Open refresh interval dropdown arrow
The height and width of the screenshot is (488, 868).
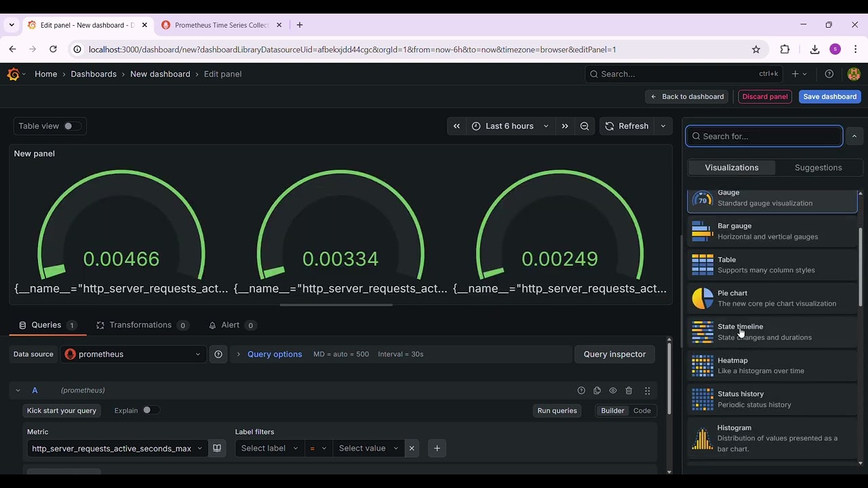[663, 126]
